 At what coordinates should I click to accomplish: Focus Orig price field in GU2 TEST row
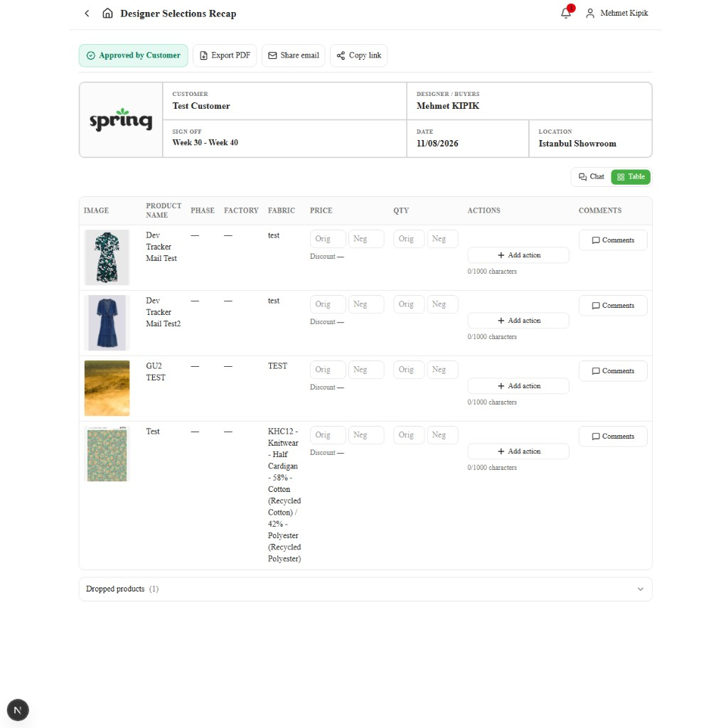328,370
